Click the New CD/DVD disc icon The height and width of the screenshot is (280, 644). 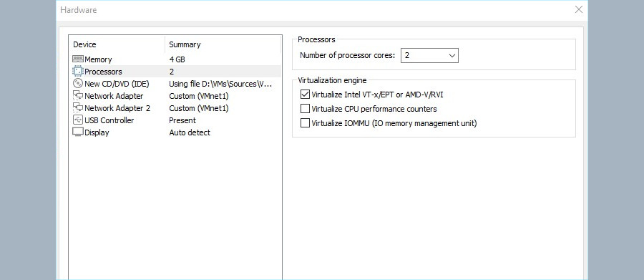77,84
